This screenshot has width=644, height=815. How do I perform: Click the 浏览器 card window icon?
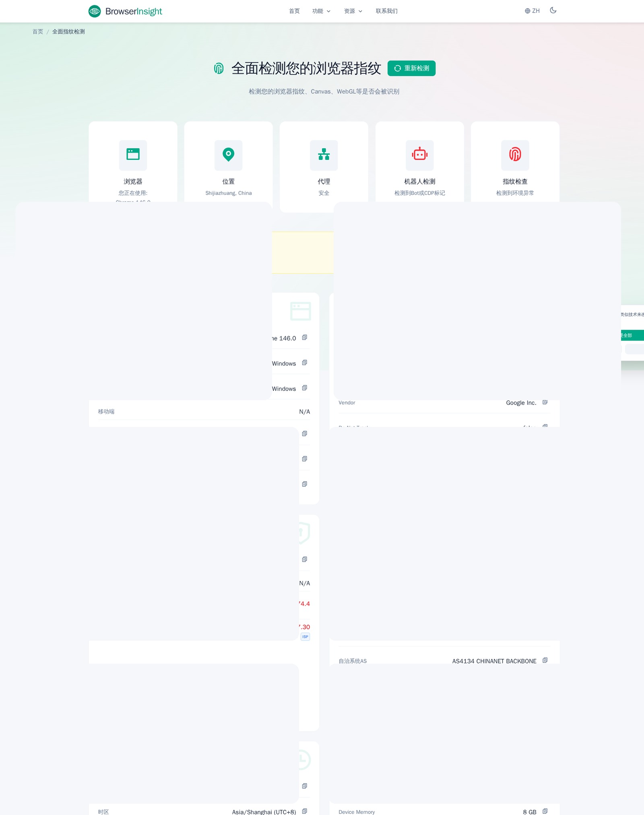133,155
